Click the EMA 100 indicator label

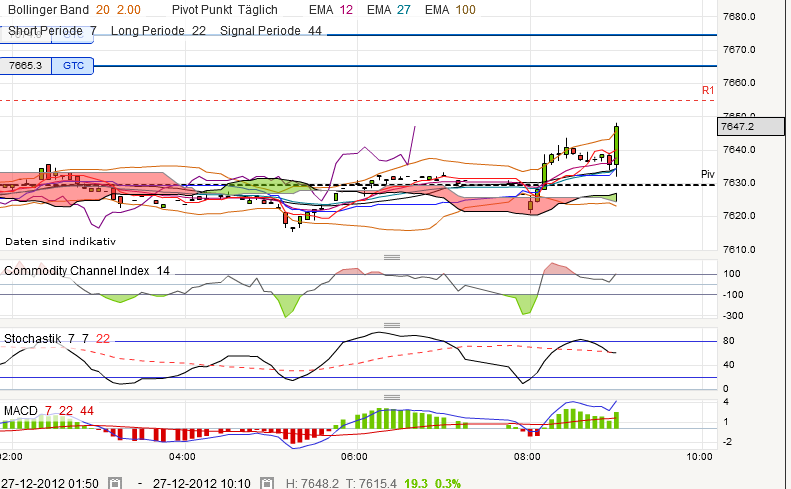click(x=450, y=10)
